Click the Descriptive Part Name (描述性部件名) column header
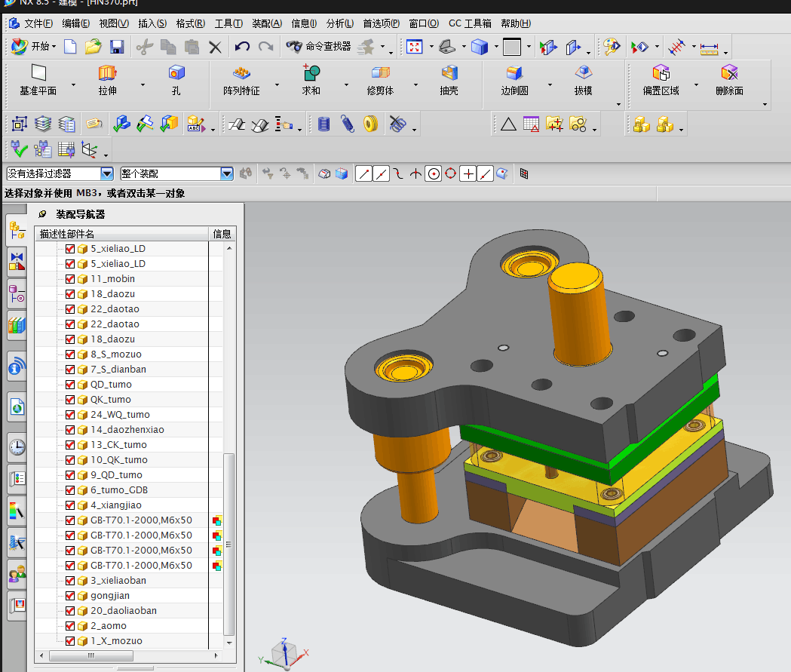This screenshot has height=672, width=791. 121,234
